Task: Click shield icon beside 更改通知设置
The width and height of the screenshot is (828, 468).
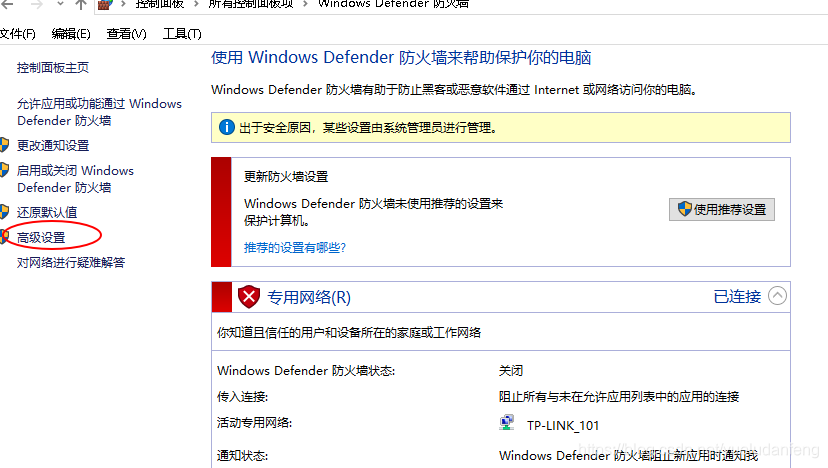Action: point(5,145)
